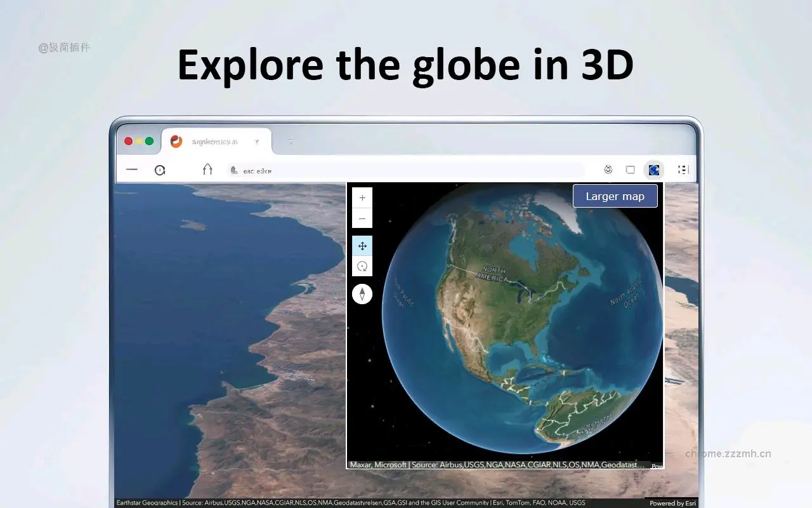Switch to the active browser tab
Viewport: 812px width, 508px height.
pyautogui.click(x=216, y=140)
